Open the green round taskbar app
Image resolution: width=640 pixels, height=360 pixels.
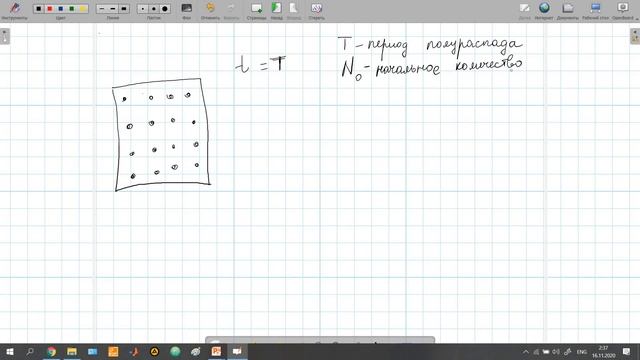coord(175,351)
